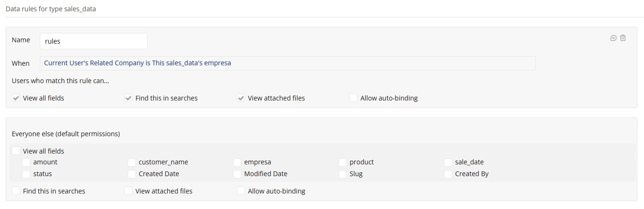
Task: Click the comment icon on the rule
Action: pos(613,38)
